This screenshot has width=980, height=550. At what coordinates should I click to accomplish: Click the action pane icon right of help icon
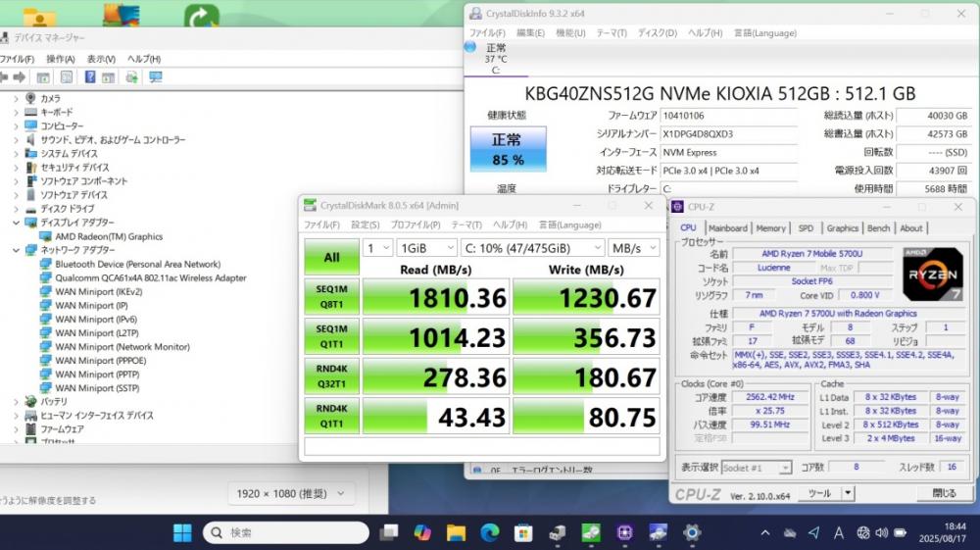click(108, 77)
